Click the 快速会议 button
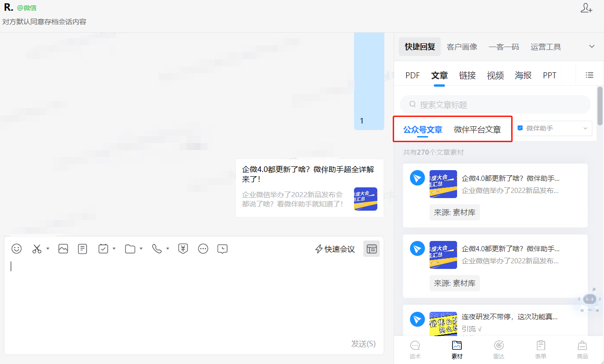Image resolution: width=604 pixels, height=364 pixels. (x=335, y=249)
